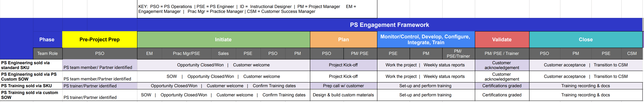This screenshot has width=644, height=102.
Task: Select the PS Training sold via SKU label
Action: point(27,86)
